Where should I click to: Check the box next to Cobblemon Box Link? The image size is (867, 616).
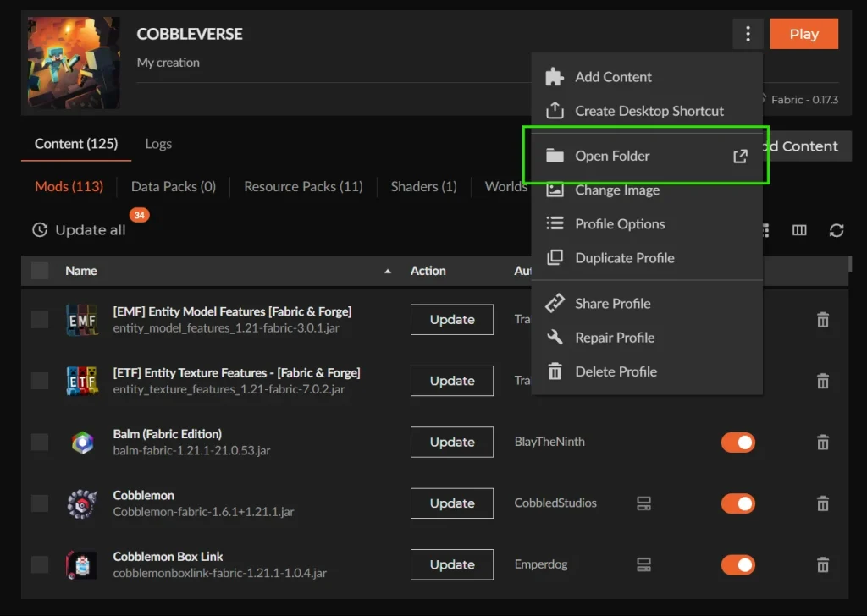pos(40,564)
